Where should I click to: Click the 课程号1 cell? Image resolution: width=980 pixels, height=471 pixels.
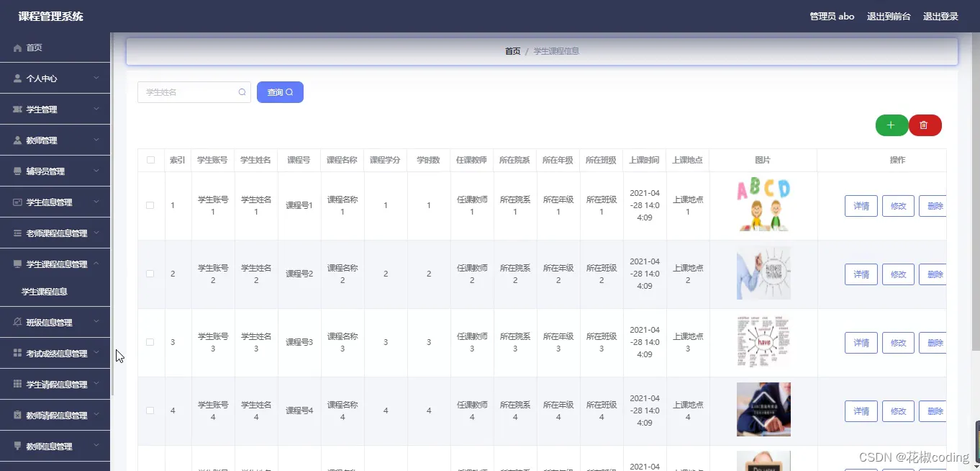click(299, 205)
